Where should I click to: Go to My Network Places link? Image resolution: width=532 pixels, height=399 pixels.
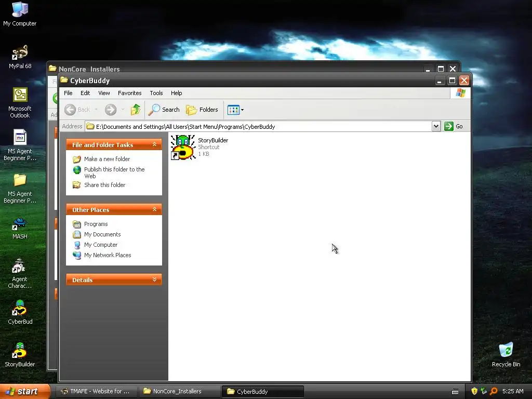click(x=107, y=255)
